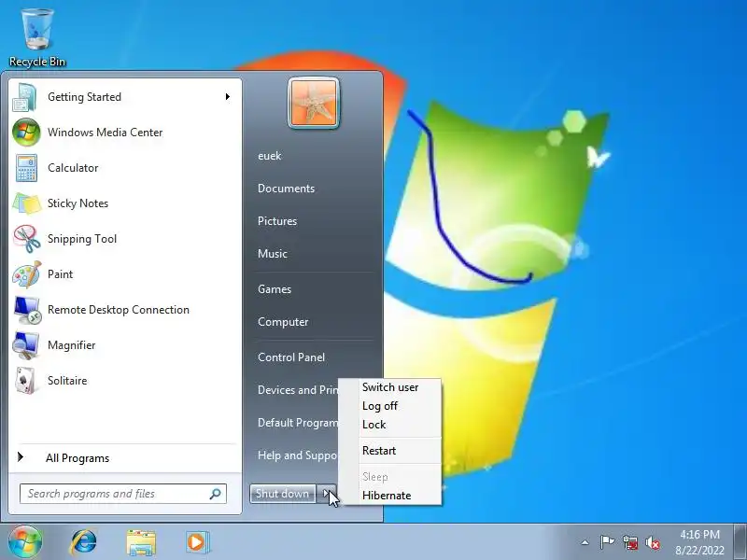Open Windows Explorer folder on taskbar
Image resolution: width=747 pixels, height=560 pixels.
click(x=141, y=542)
